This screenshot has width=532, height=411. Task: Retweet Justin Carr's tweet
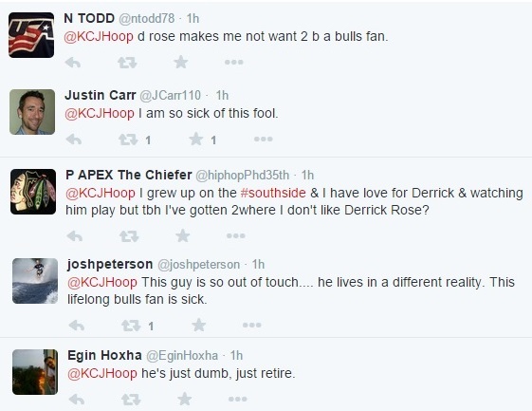[x=128, y=140]
